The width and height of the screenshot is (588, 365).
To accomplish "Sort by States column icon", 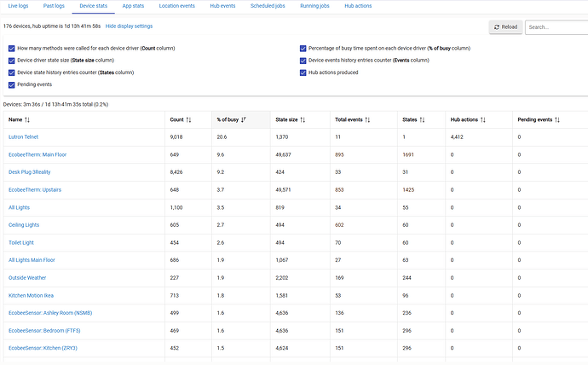I will coord(424,120).
